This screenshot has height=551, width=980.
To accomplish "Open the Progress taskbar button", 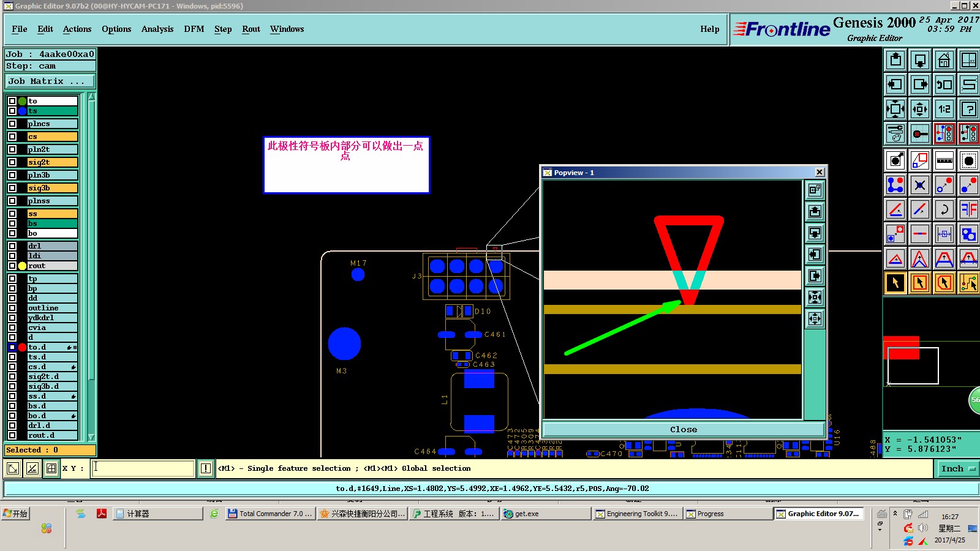I will [728, 514].
